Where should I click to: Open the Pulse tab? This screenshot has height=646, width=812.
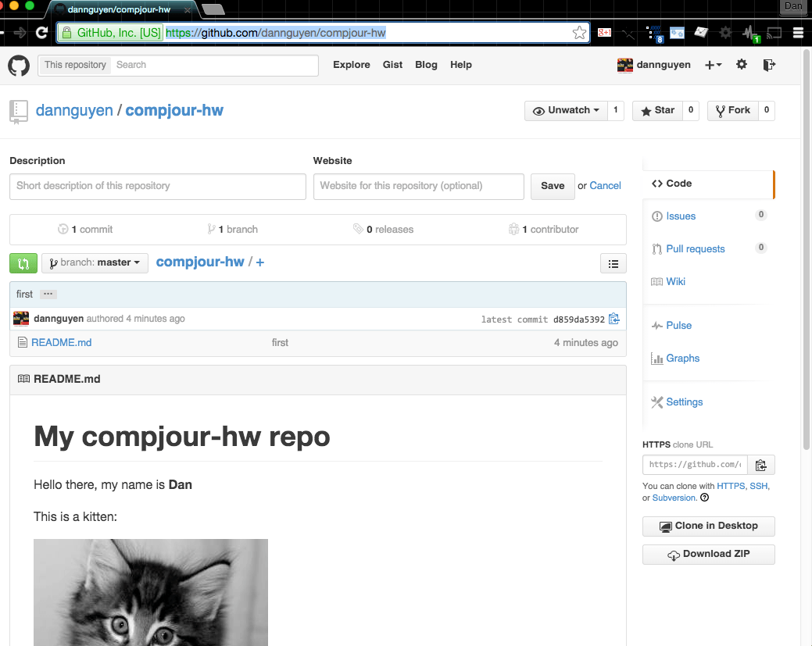(678, 326)
